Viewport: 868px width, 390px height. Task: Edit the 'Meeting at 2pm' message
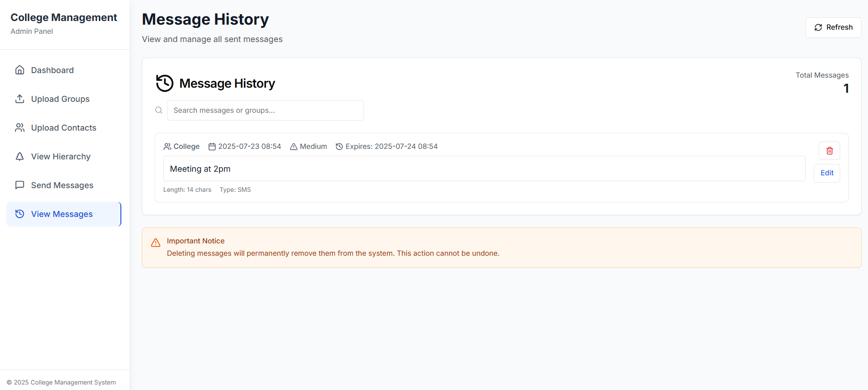tap(827, 173)
